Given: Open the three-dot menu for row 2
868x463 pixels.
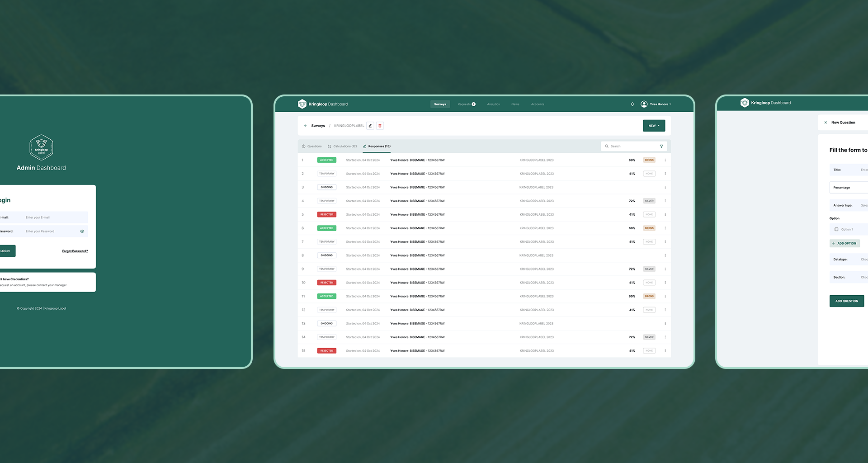Looking at the screenshot, I should [665, 174].
